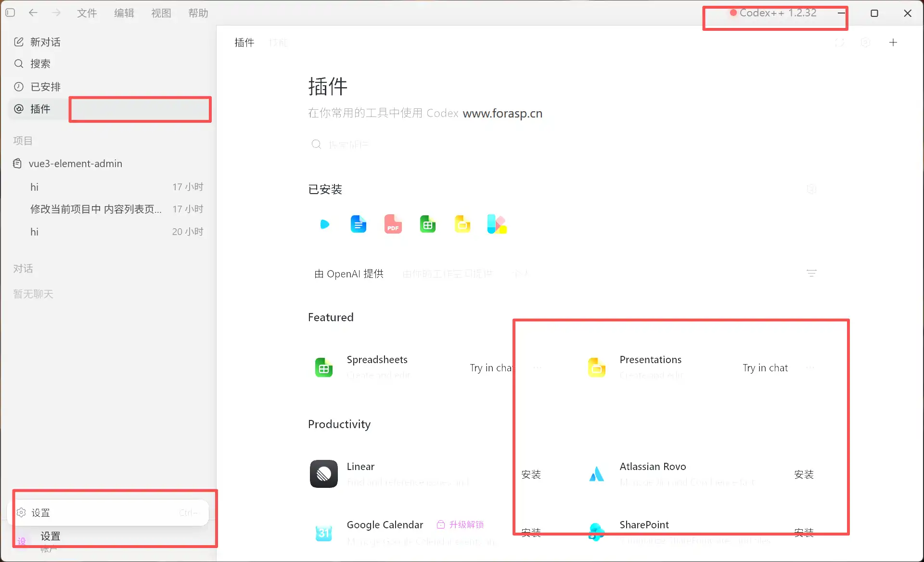The width and height of the screenshot is (924, 562).
Task: Open the Presentations featured card
Action: click(x=650, y=367)
